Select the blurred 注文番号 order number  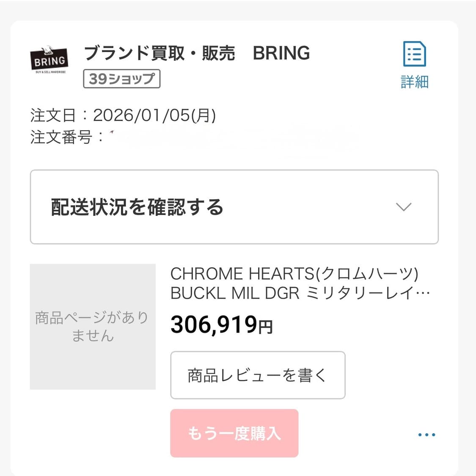click(233, 137)
